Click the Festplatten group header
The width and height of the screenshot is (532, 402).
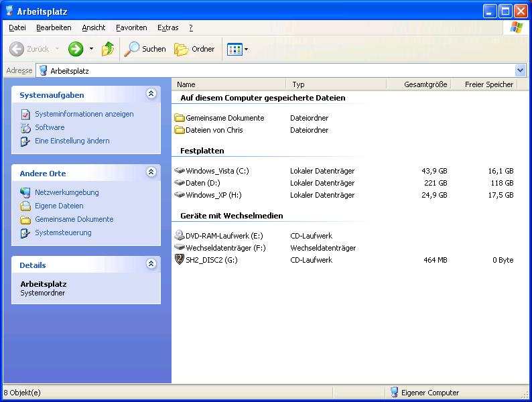(x=202, y=151)
